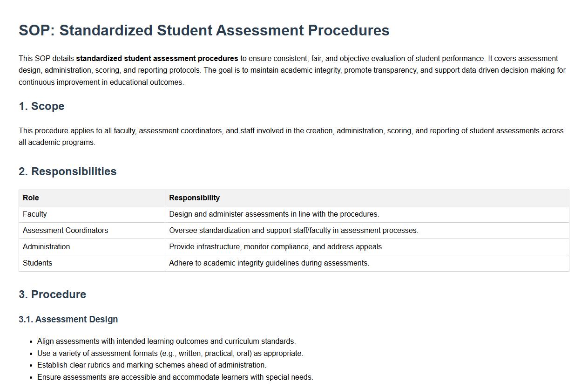Screen dimensions: 588x389
Task: Click the '3.1. Assessment Design' subheading
Action: click(x=68, y=320)
